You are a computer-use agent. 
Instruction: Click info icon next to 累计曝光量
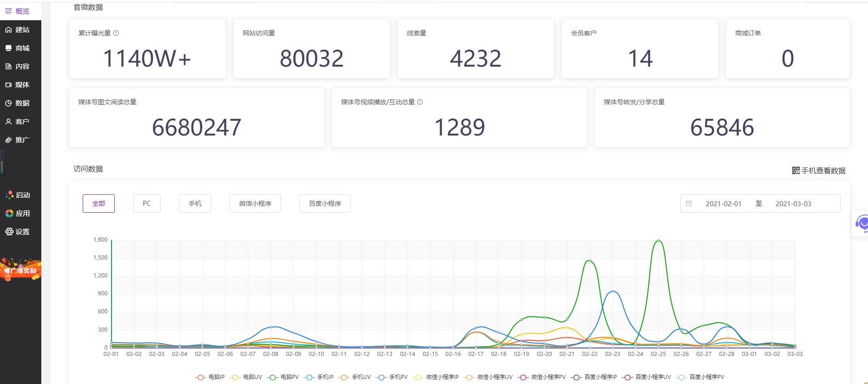(116, 33)
